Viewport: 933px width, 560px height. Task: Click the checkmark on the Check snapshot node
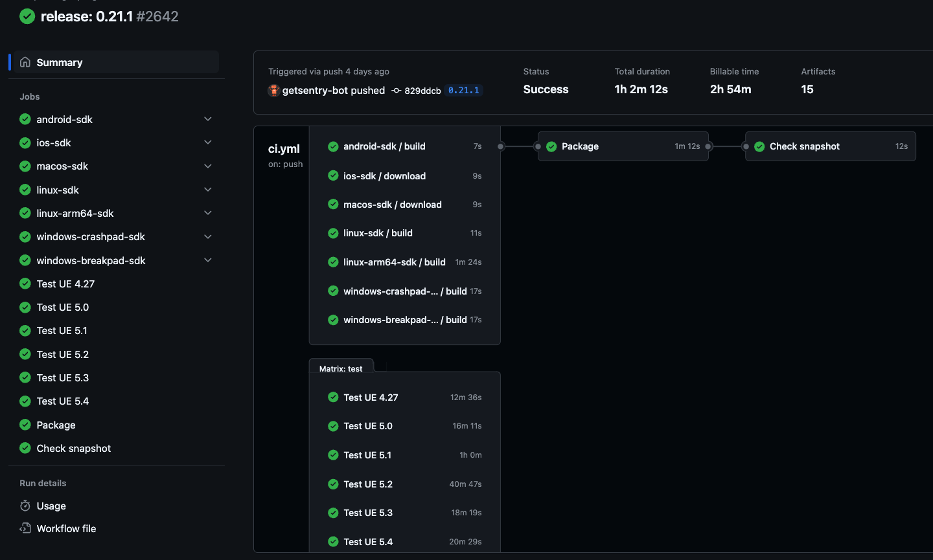point(759,146)
